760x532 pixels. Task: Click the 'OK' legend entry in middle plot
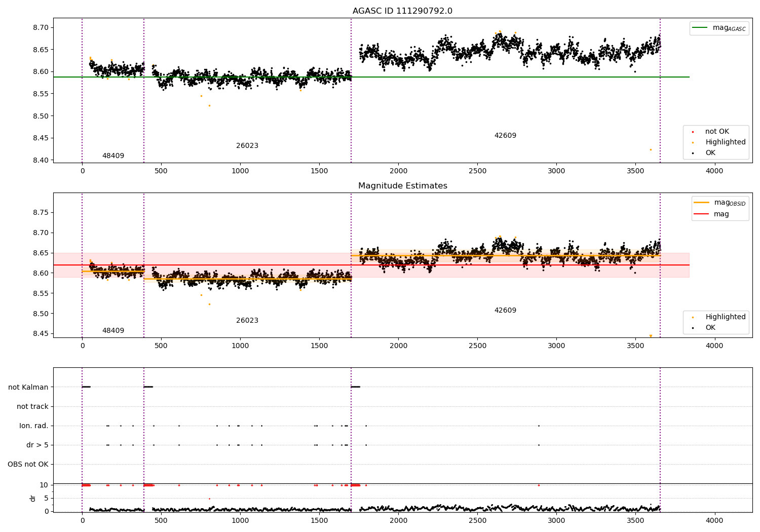pos(704,328)
